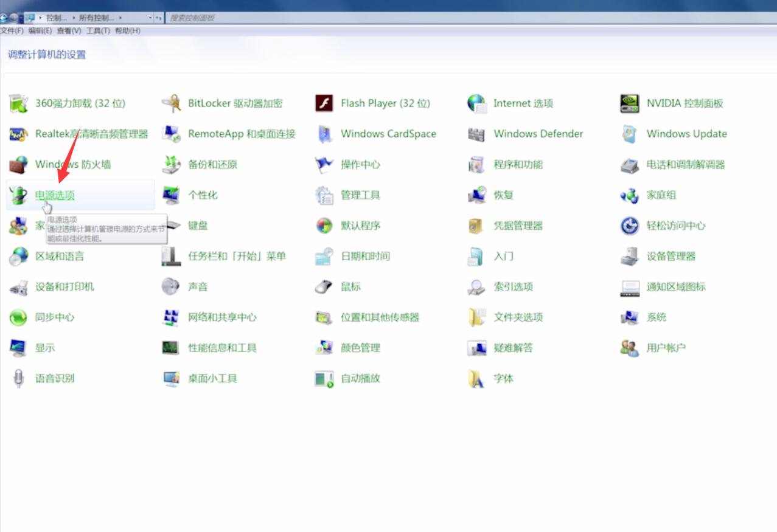This screenshot has height=532, width=777.
Task: Open the 通知区域图标 link
Action: coord(675,287)
